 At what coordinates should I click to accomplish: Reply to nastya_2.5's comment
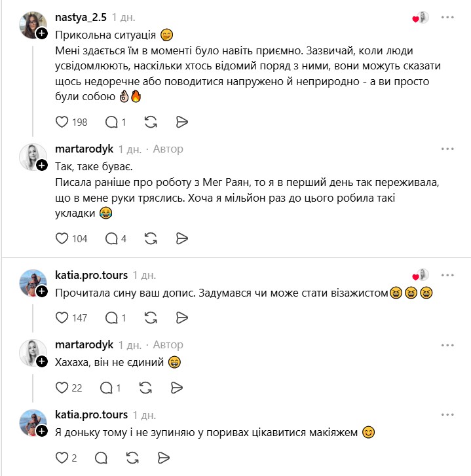(x=111, y=122)
